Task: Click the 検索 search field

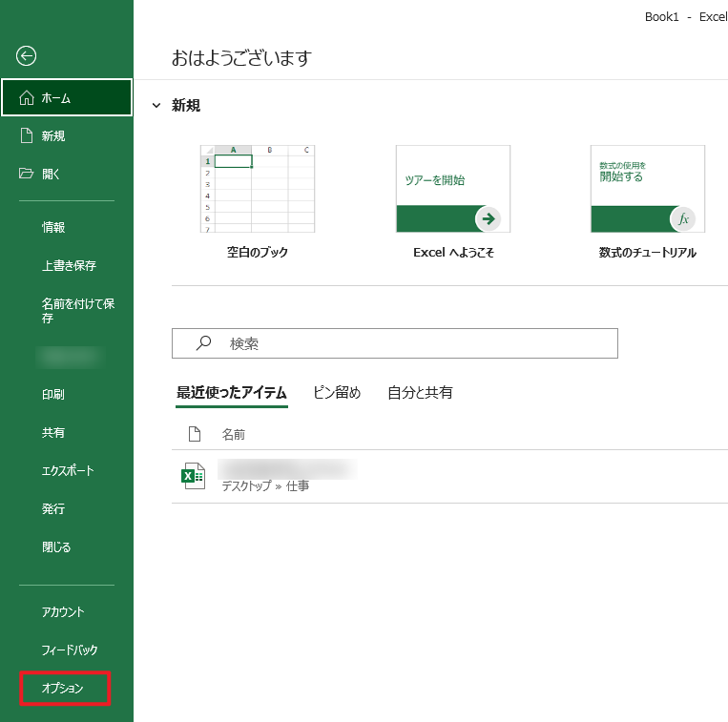Action: pos(395,343)
